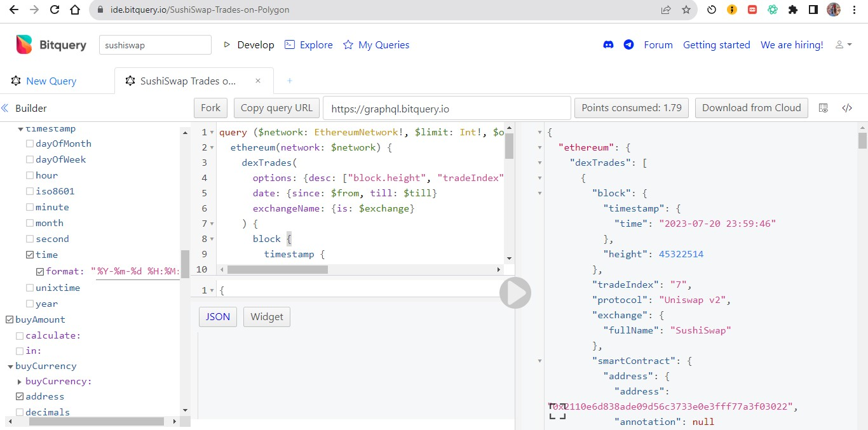
Task: Open the table view icon beside Download from Cloud
Action: coord(824,108)
